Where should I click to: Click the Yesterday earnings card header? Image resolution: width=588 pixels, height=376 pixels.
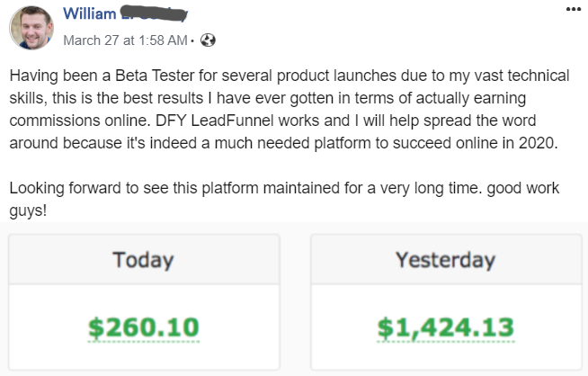[445, 261]
